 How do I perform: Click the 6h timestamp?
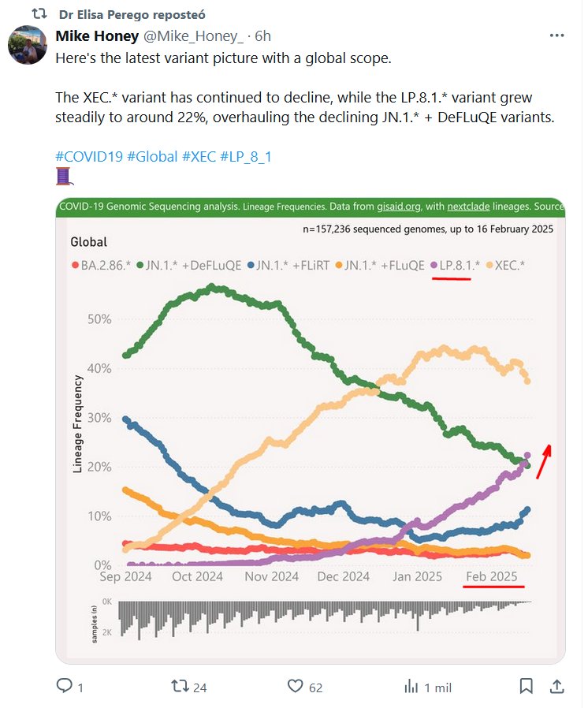pyautogui.click(x=263, y=36)
